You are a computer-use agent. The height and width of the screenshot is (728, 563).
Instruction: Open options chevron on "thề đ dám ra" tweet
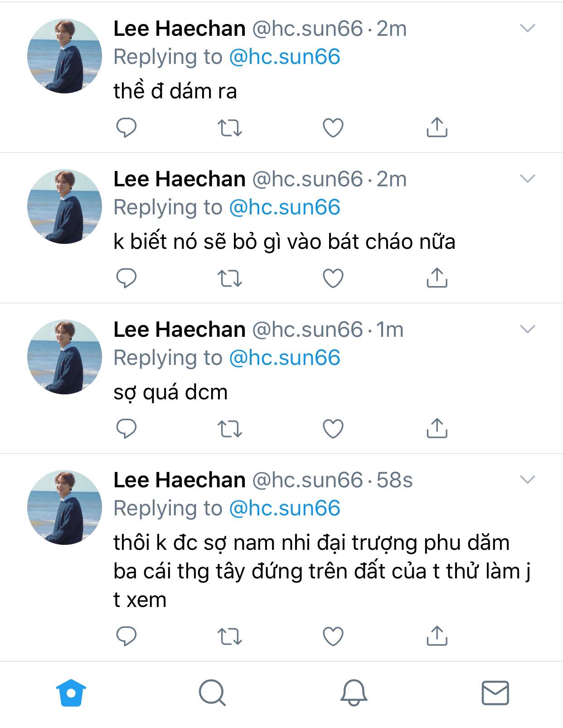[x=528, y=28]
